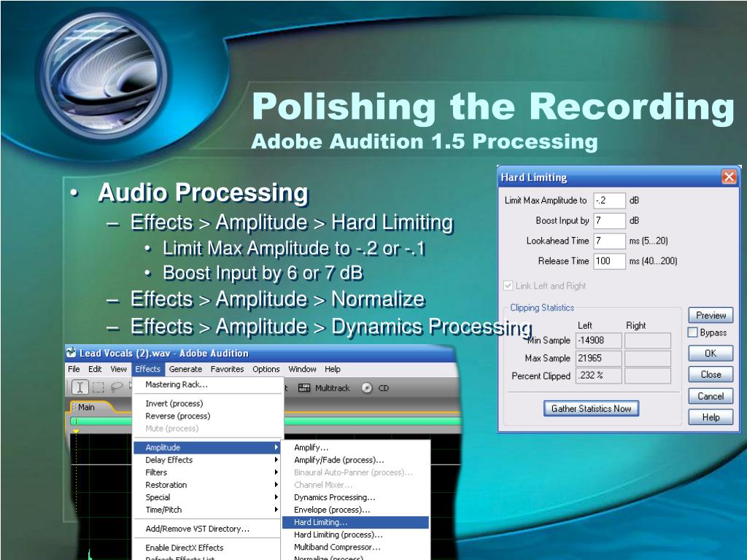Image resolution: width=747 pixels, height=560 pixels.
Task: Expand the Time/Pitch submenu
Action: [x=207, y=510]
